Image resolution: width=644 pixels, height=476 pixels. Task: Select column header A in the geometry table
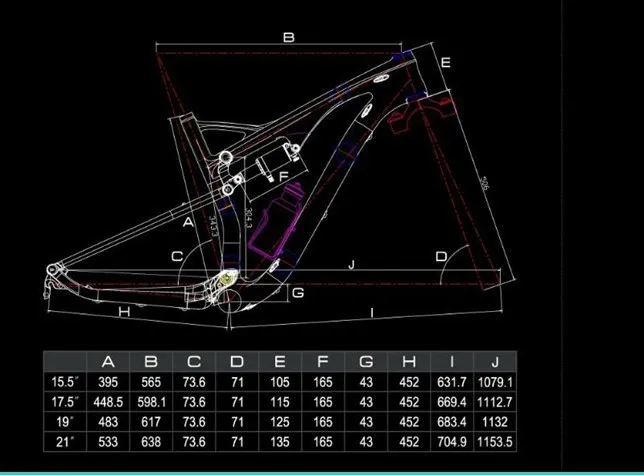pos(108,362)
